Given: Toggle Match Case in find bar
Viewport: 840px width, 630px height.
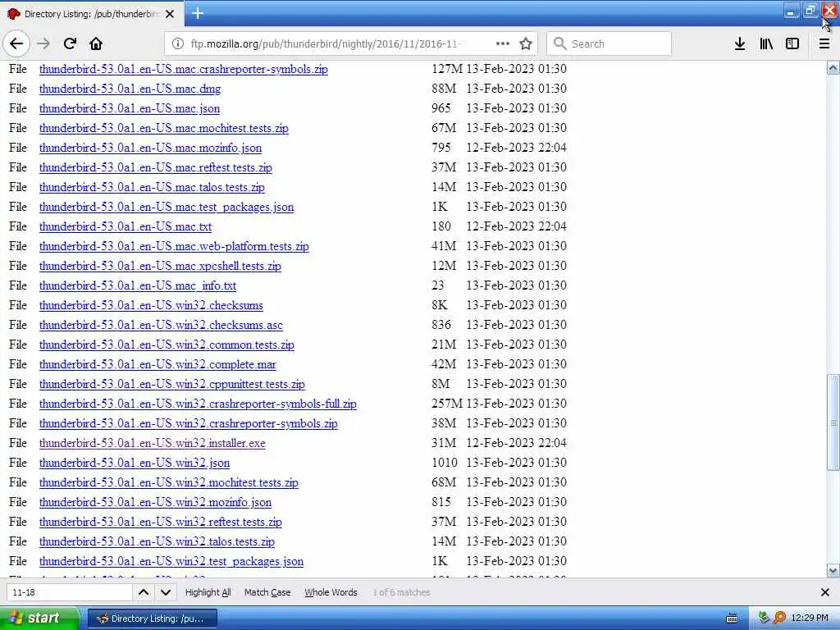Looking at the screenshot, I should point(267,592).
